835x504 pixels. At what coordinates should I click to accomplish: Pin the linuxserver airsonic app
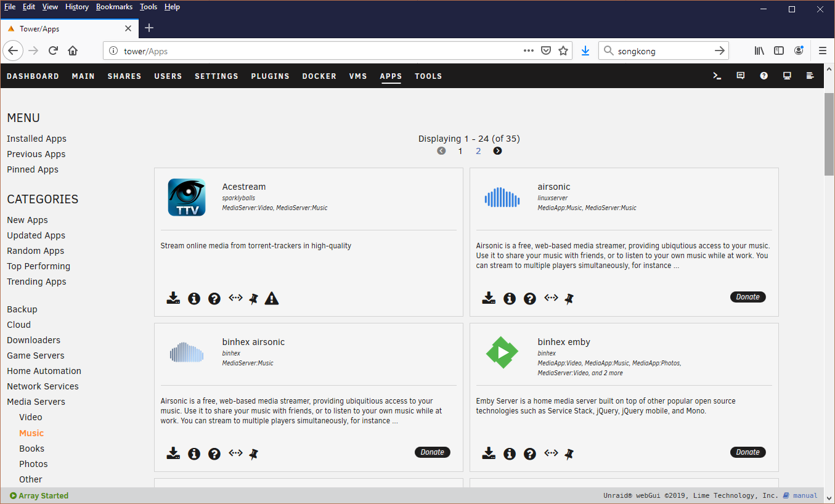click(569, 299)
